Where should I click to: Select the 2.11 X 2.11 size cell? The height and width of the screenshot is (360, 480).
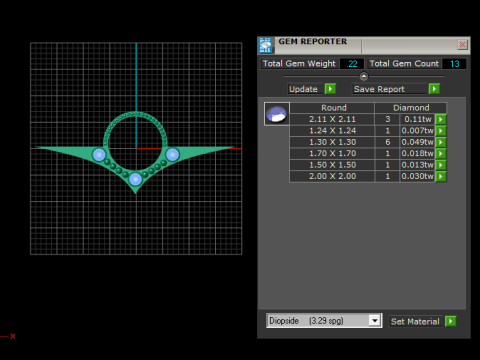pos(332,119)
